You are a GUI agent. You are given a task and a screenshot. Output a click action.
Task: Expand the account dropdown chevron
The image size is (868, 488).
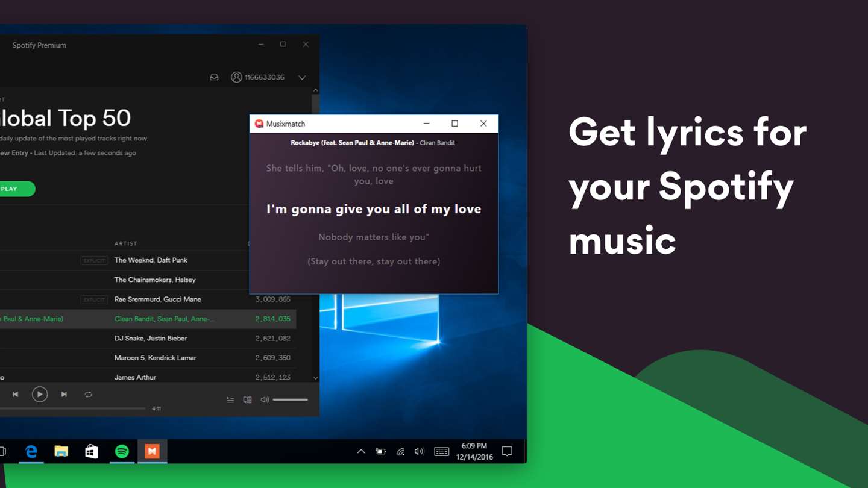coord(302,78)
